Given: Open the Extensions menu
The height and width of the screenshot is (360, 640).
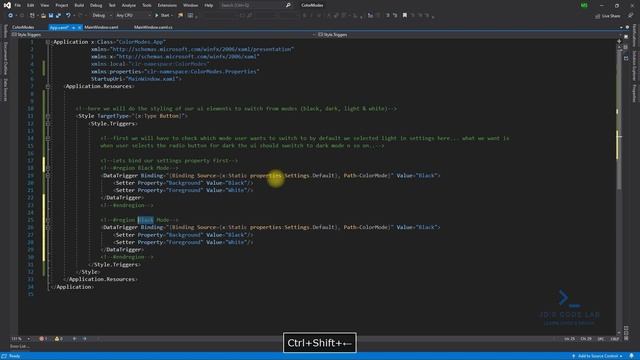Looking at the screenshot, I should 167,5.
